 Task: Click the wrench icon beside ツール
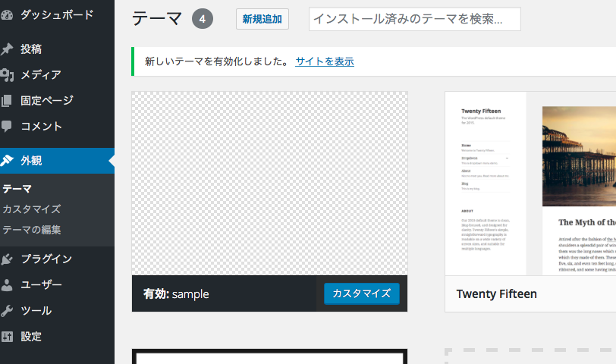[7, 311]
